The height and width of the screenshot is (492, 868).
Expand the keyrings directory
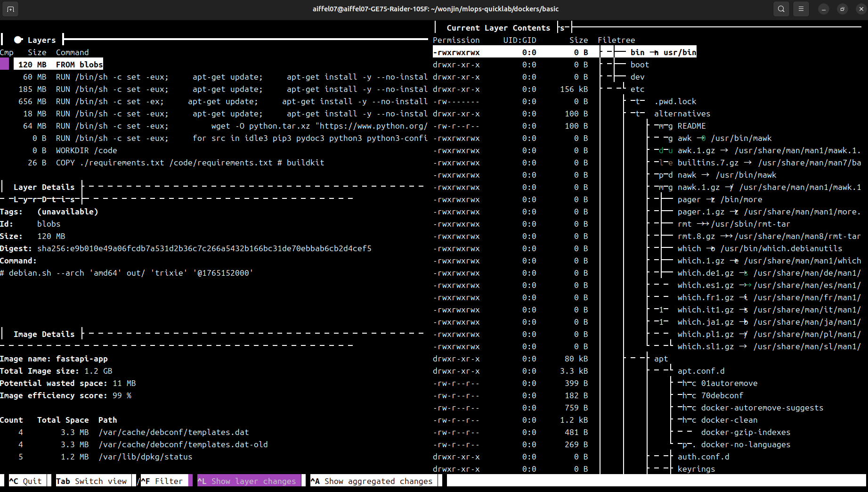pos(696,469)
